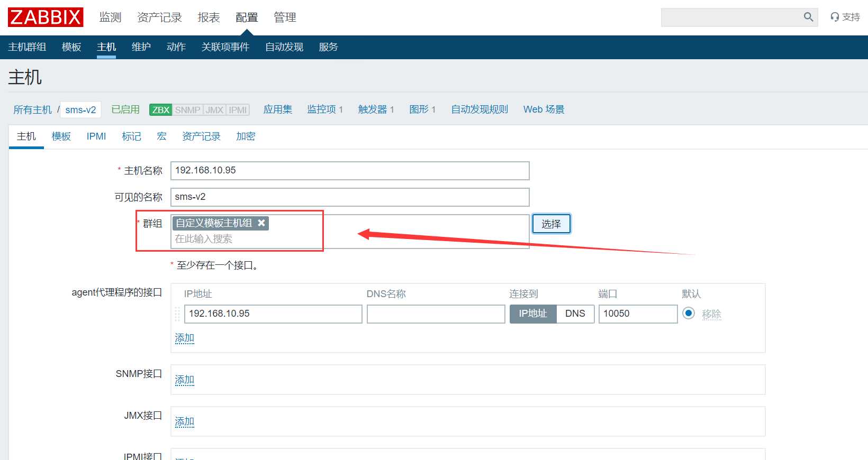Switch to the 主机 form tab
This screenshot has height=460, width=868.
click(x=26, y=136)
